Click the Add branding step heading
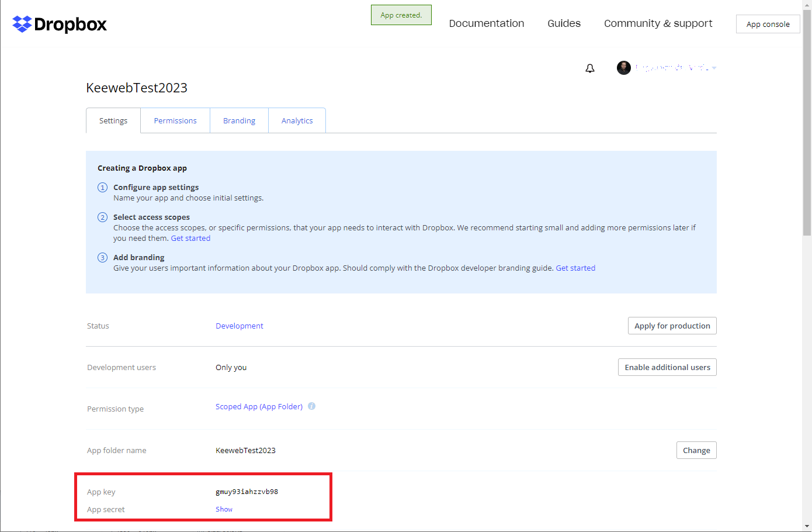 (139, 257)
